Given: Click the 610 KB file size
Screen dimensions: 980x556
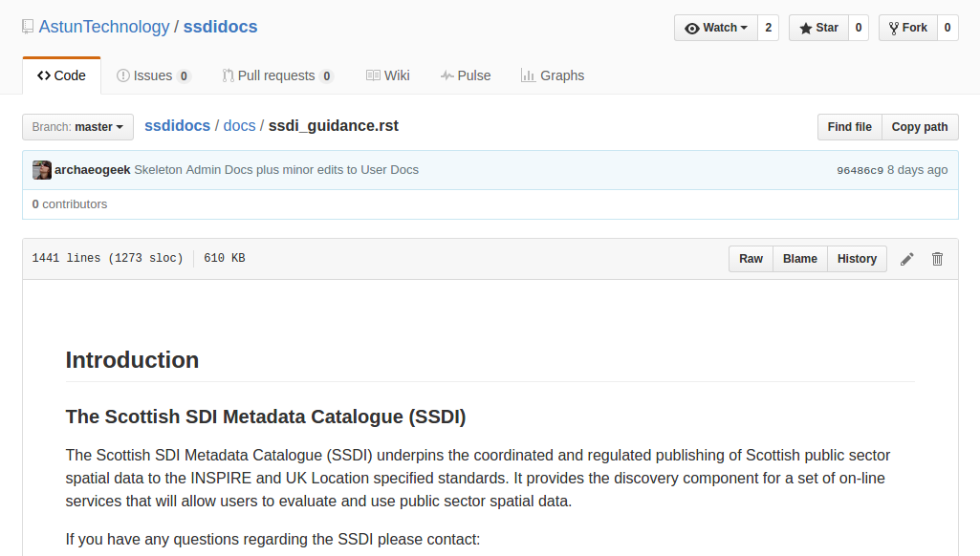Looking at the screenshot, I should (x=225, y=258).
